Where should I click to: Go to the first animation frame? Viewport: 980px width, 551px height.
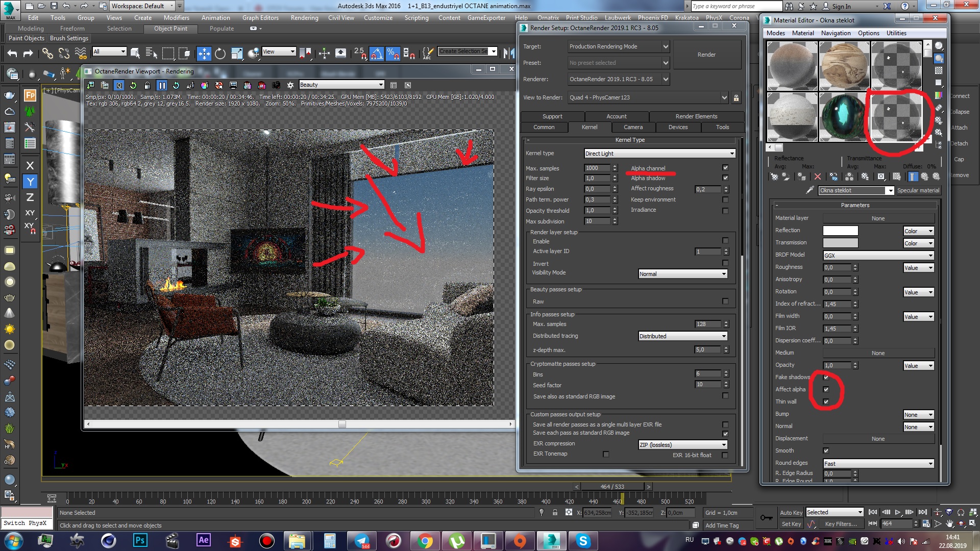click(x=872, y=512)
